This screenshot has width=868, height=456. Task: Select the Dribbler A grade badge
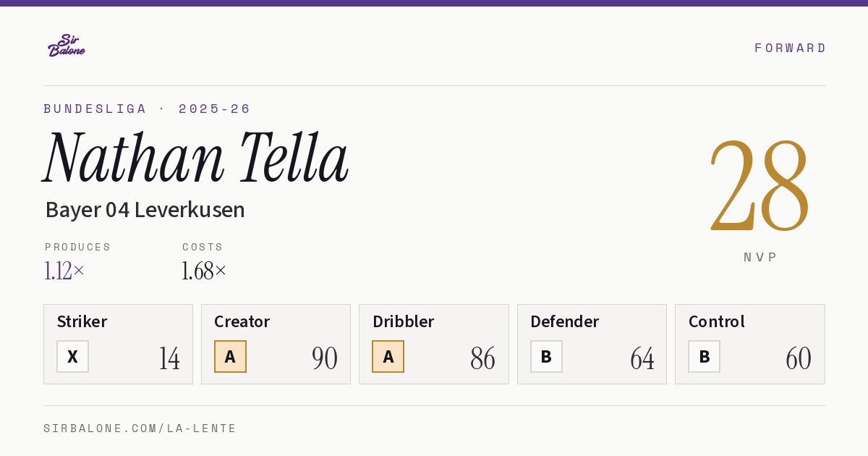point(388,356)
